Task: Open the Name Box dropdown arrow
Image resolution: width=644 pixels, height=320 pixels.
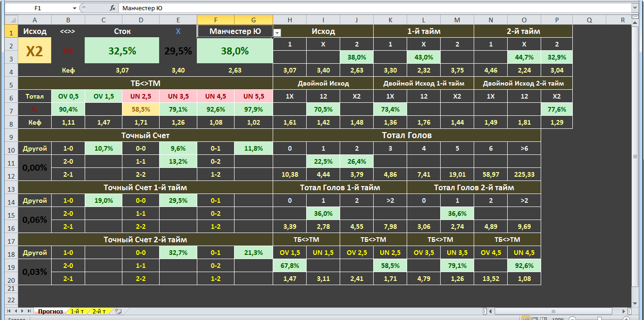Action: click(x=74, y=8)
